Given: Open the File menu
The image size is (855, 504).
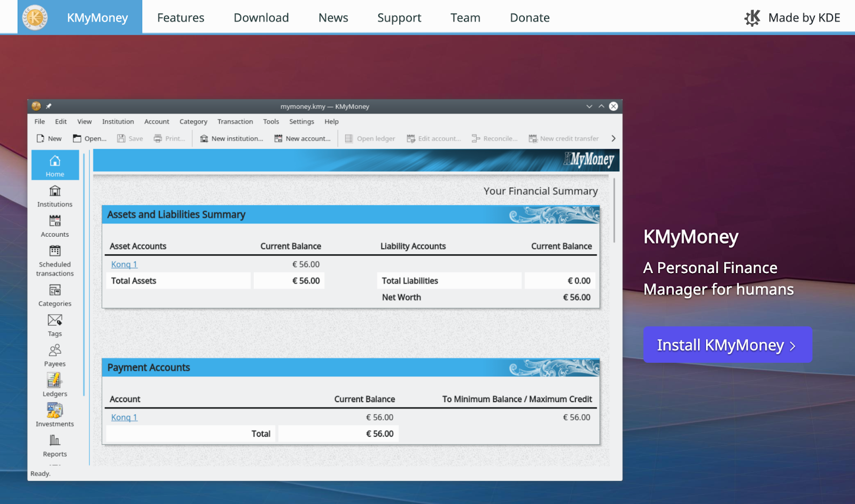Looking at the screenshot, I should pyautogui.click(x=40, y=122).
